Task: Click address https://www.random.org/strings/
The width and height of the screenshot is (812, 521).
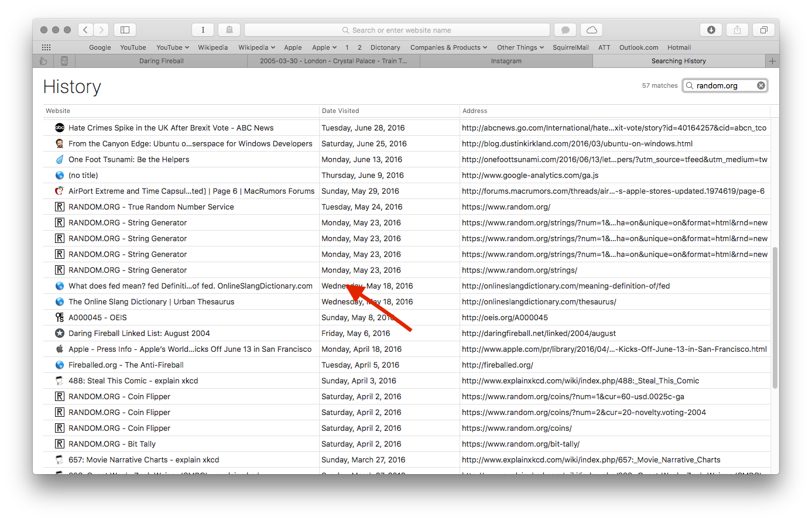Action: [x=519, y=270]
